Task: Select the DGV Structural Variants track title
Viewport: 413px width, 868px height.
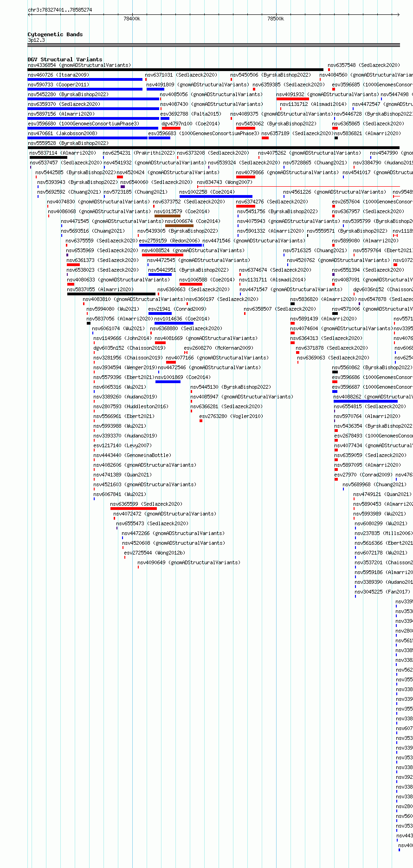Action: tap(65, 59)
